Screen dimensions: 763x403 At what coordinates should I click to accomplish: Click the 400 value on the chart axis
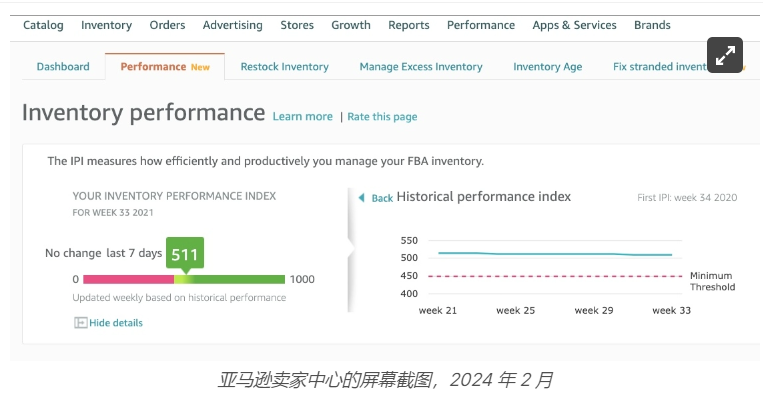(x=409, y=294)
